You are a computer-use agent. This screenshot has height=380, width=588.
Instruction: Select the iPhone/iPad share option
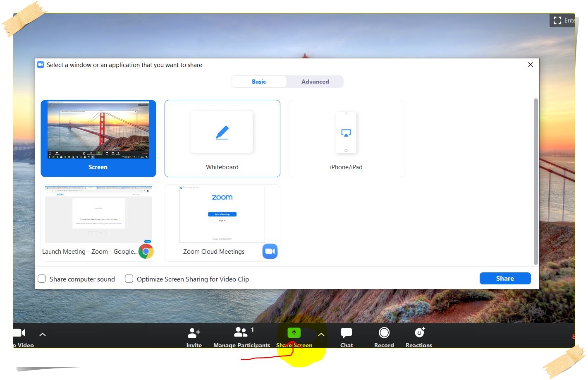tap(347, 138)
